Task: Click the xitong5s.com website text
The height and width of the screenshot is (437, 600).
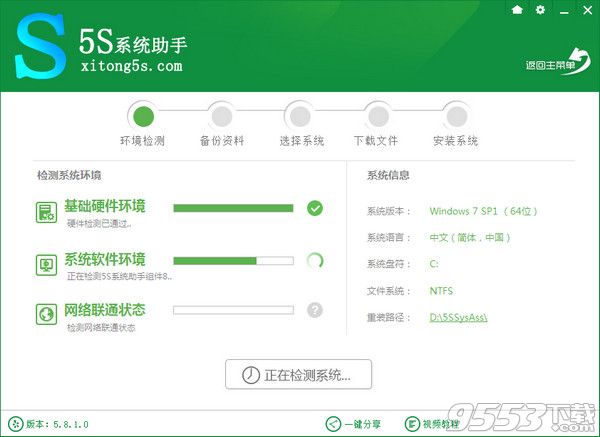Action: pos(132,66)
